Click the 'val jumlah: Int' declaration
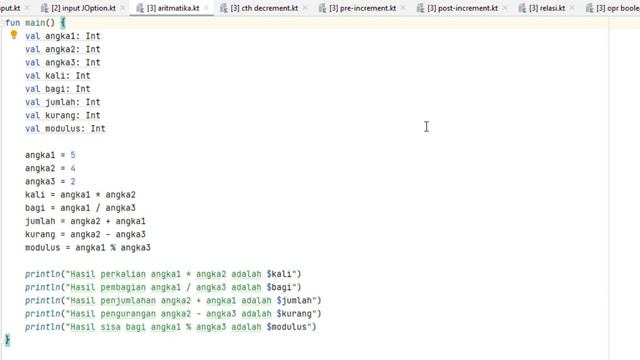This screenshot has width=640, height=360. pyautogui.click(x=62, y=102)
